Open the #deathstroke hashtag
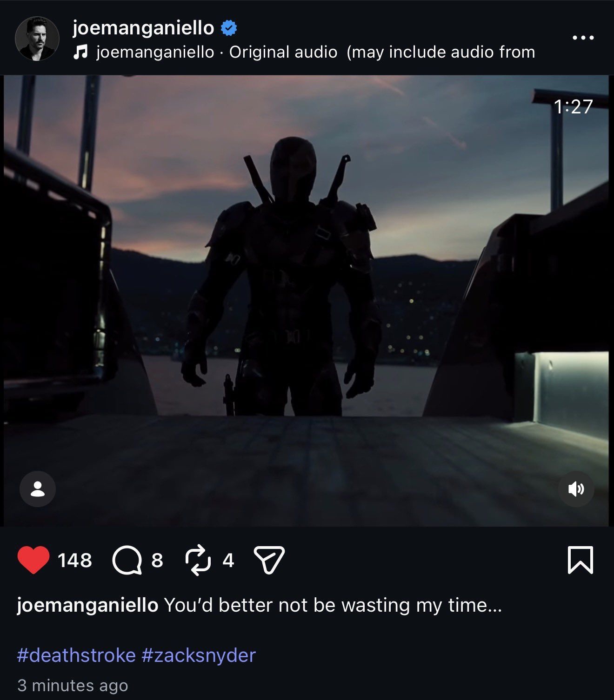Screen dimensions: 614x700 [x=76, y=655]
